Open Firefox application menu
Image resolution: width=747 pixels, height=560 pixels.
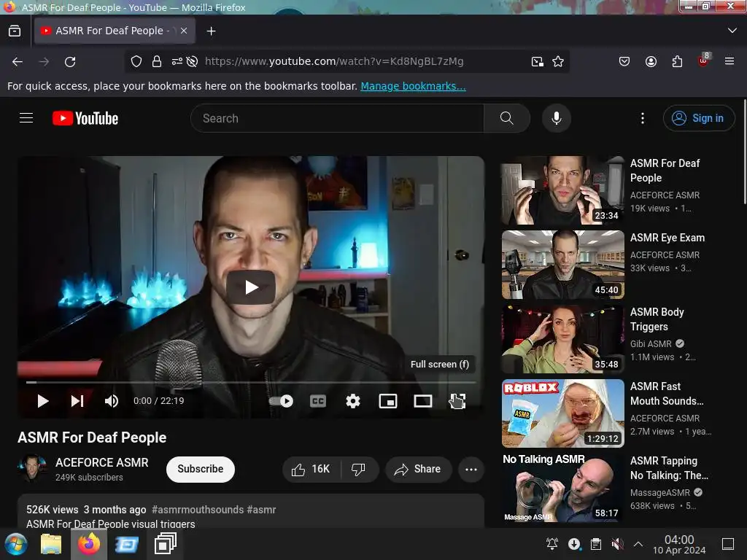pyautogui.click(x=729, y=61)
